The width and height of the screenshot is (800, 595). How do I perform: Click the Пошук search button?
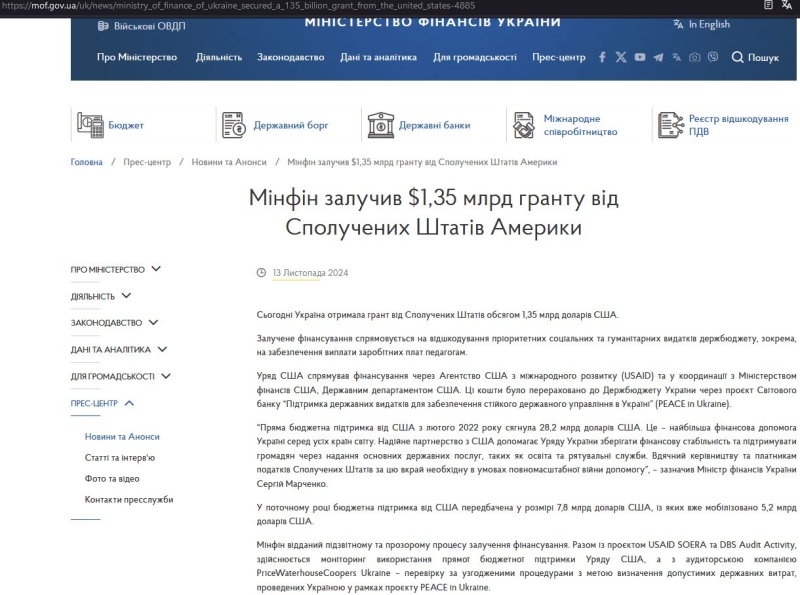(x=755, y=58)
